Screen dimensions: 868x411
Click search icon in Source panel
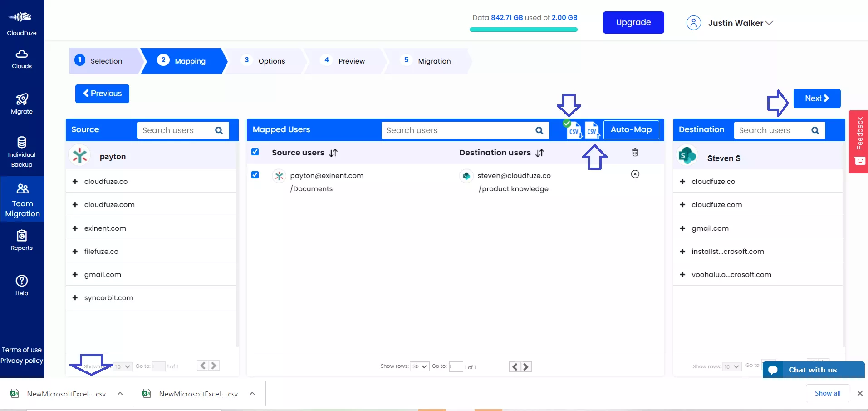(219, 130)
